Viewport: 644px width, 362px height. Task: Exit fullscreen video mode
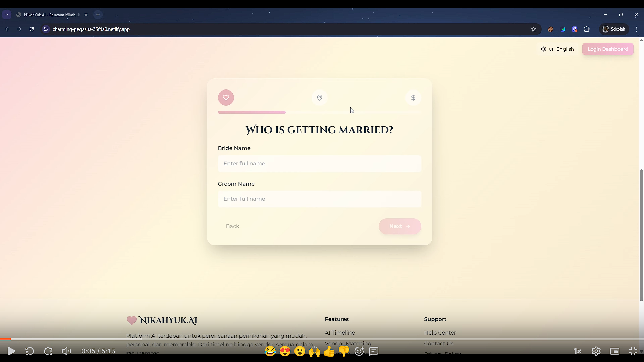coord(633,351)
